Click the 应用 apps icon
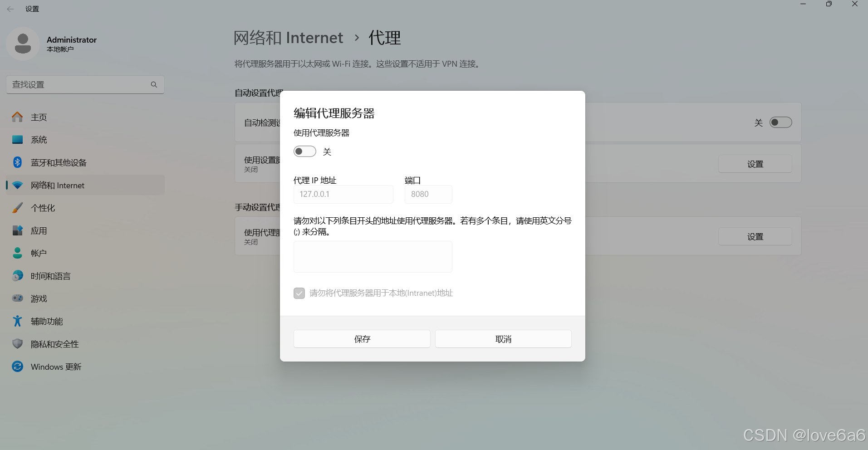 click(17, 230)
